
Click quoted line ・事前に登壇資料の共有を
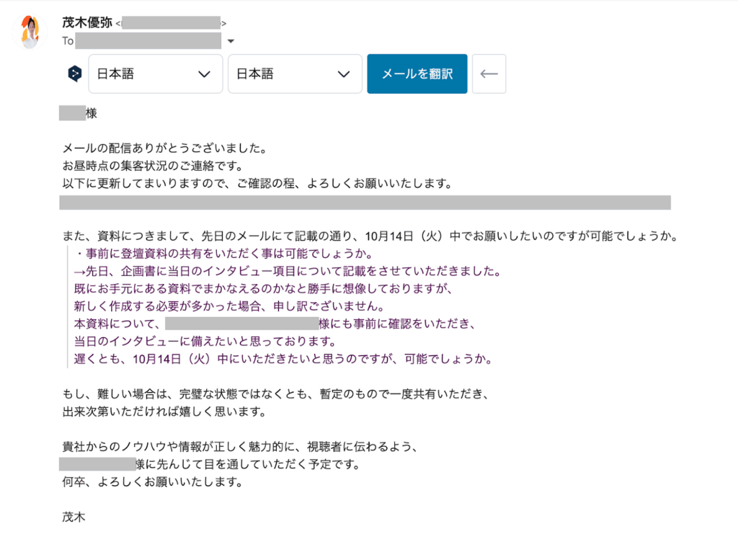223,254
